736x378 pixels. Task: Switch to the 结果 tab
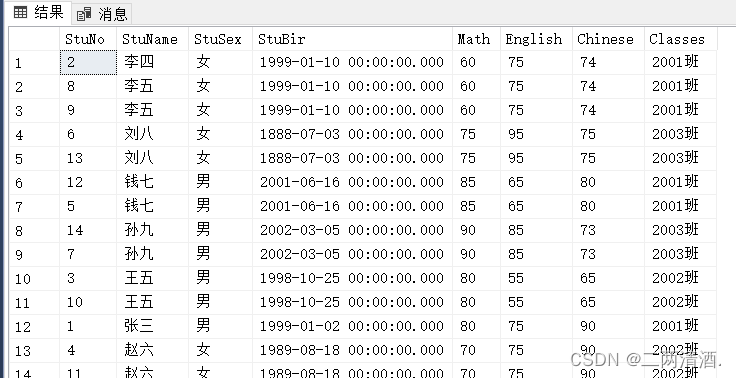(x=38, y=13)
